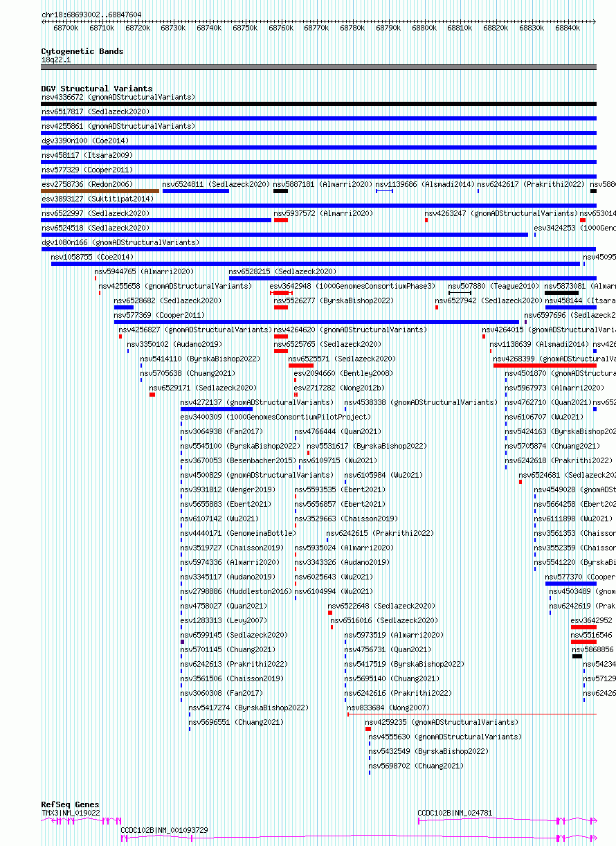616x846 pixels.
Task: Click the 68760k ruler tick label
Action: (x=281, y=28)
